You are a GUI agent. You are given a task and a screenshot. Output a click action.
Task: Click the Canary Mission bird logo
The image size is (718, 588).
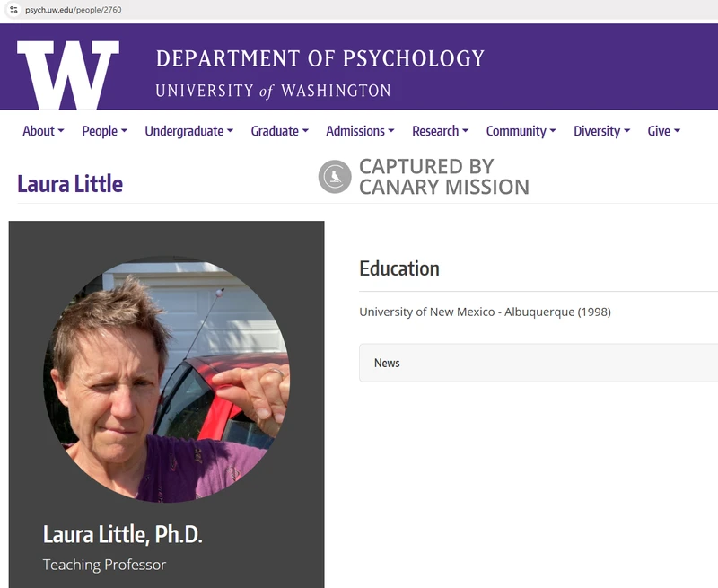[335, 176]
